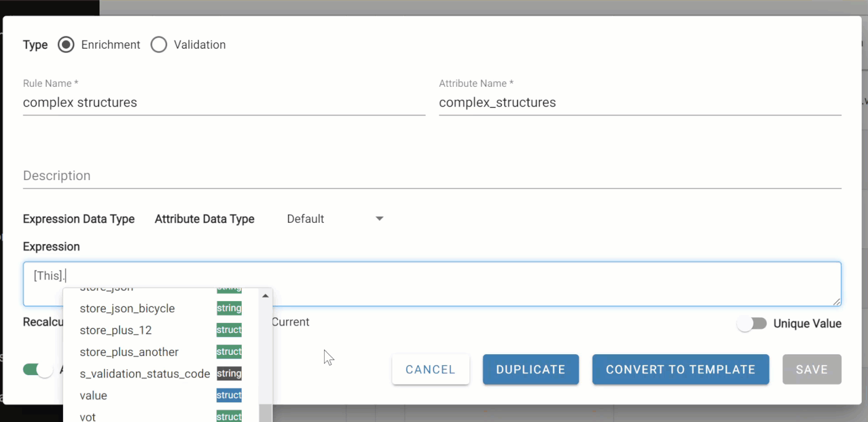Disable the green toggle at bottom left
Viewport: 868px width, 422px height.
point(38,369)
